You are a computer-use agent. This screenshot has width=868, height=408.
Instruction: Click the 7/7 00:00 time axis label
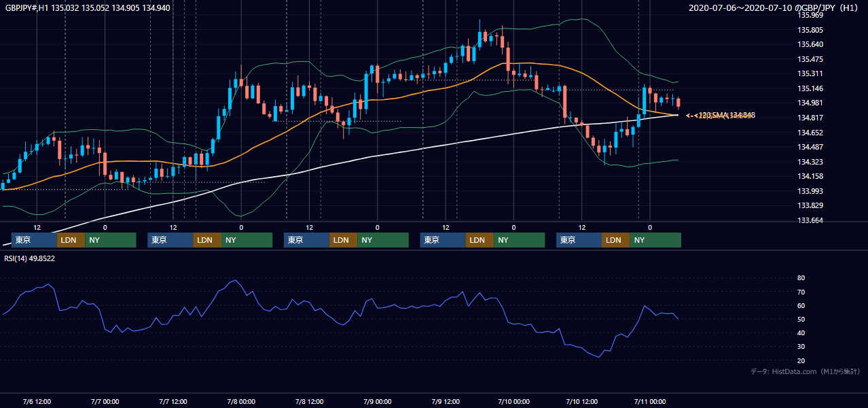[x=105, y=401]
